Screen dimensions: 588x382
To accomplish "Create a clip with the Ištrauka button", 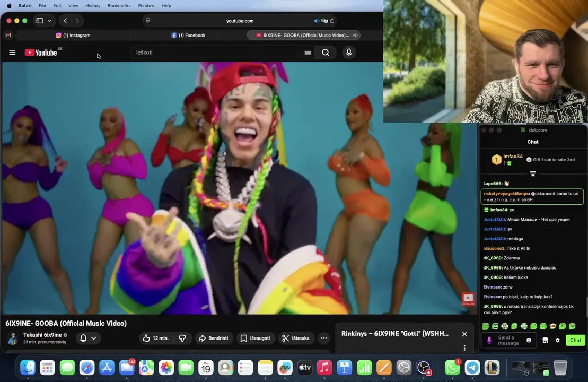I will (x=296, y=338).
